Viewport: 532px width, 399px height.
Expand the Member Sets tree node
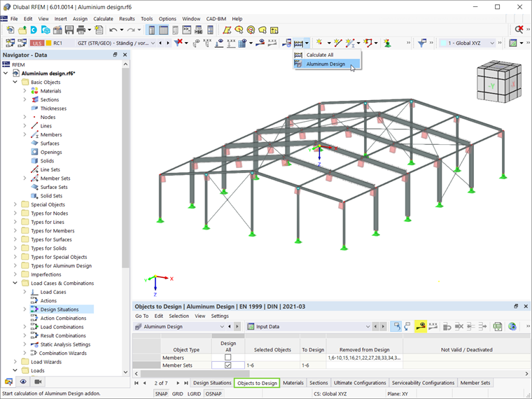click(x=24, y=178)
